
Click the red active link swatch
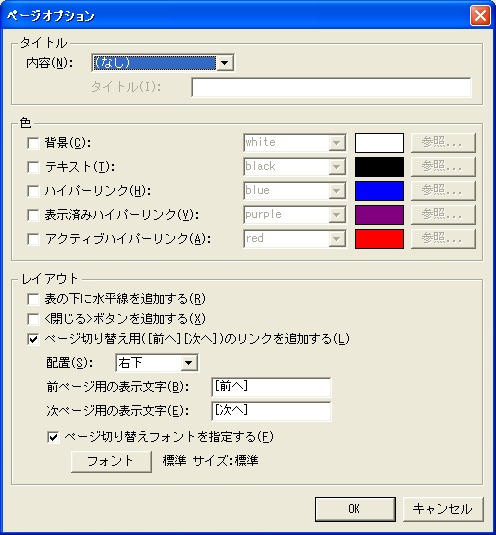point(379,239)
